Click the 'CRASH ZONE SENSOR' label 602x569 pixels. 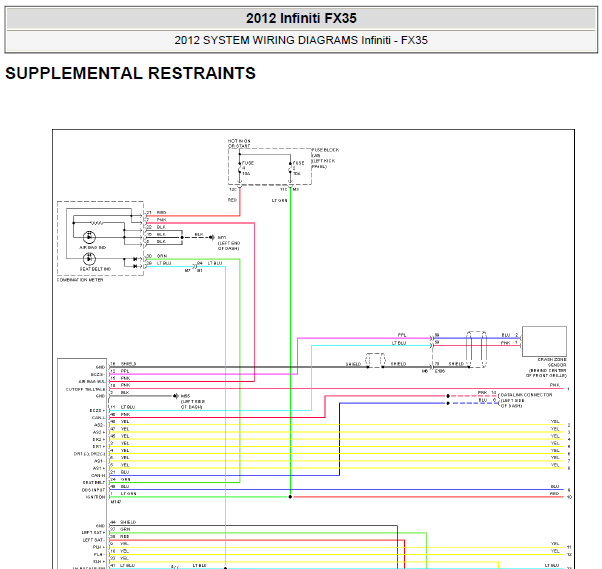552,362
